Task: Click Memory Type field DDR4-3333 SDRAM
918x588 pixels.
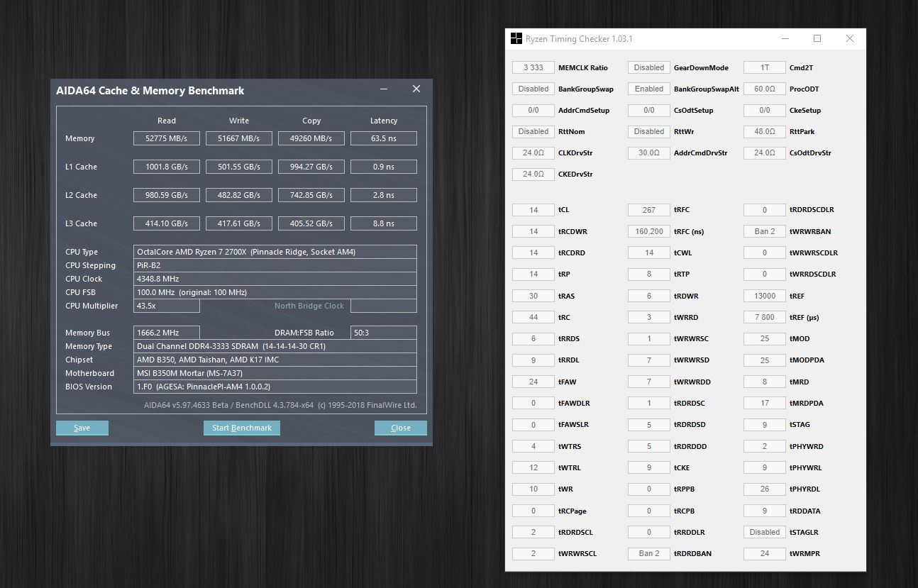Action: tap(275, 346)
